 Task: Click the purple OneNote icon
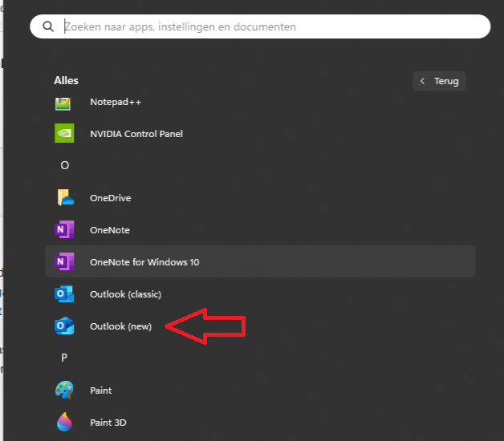(x=64, y=229)
